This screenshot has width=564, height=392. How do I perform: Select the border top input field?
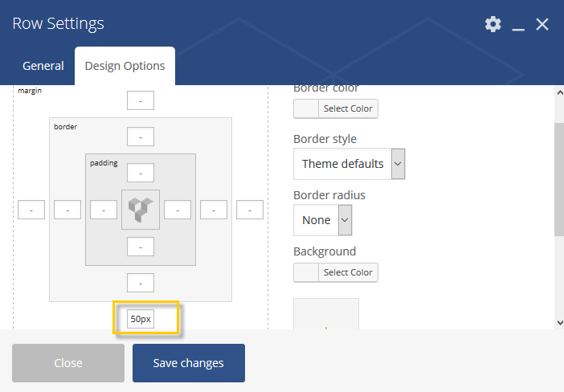click(x=141, y=137)
